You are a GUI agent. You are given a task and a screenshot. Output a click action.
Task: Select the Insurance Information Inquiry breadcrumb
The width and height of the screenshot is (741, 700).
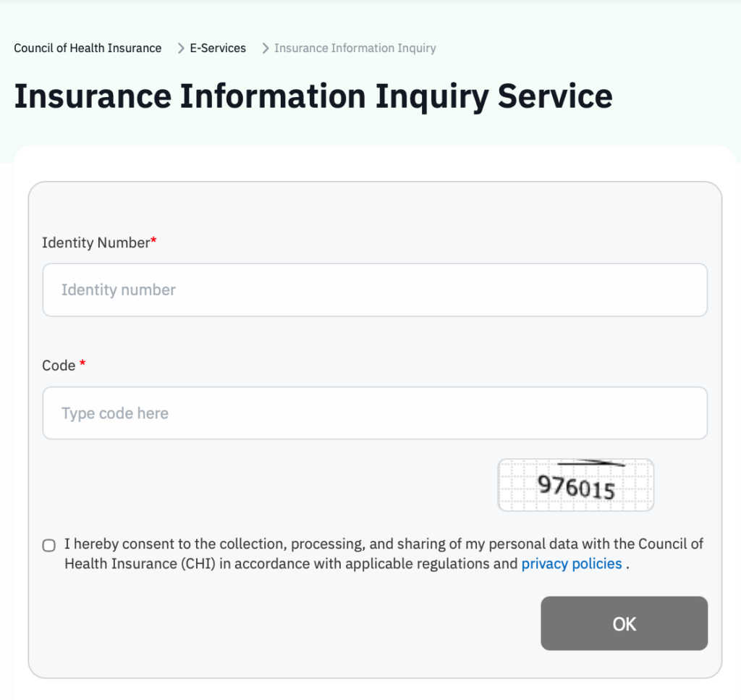(355, 49)
